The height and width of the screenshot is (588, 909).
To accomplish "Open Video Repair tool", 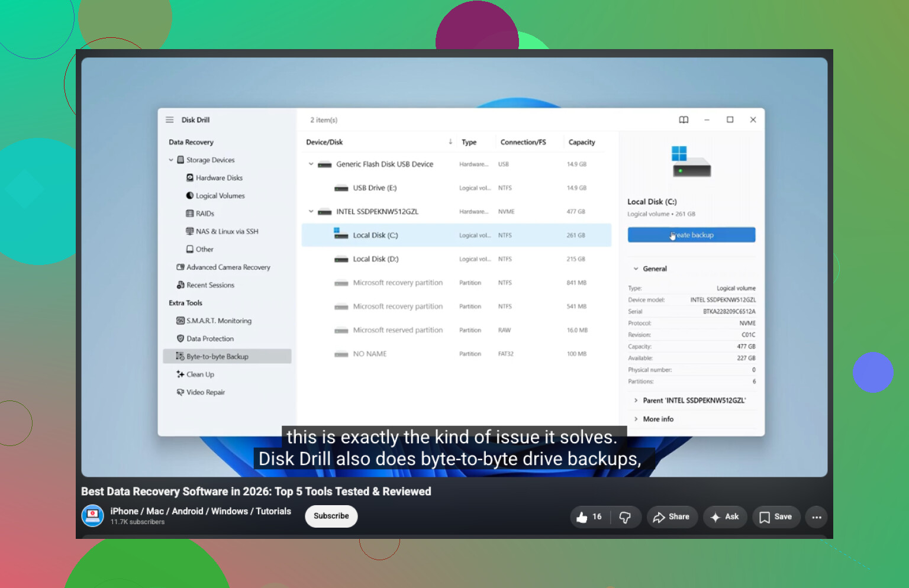I will tap(201, 392).
